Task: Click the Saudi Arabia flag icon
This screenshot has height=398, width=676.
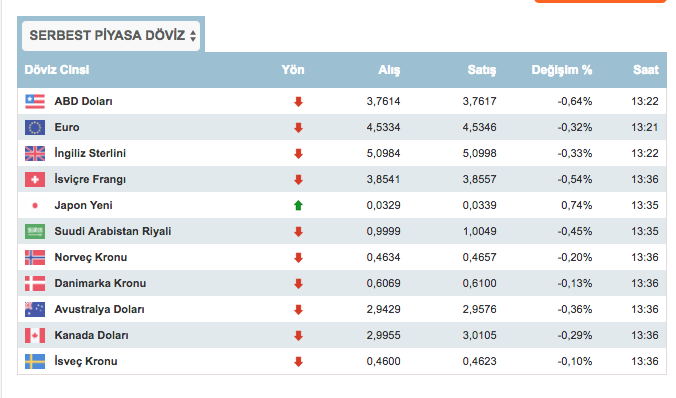Action: [x=35, y=232]
